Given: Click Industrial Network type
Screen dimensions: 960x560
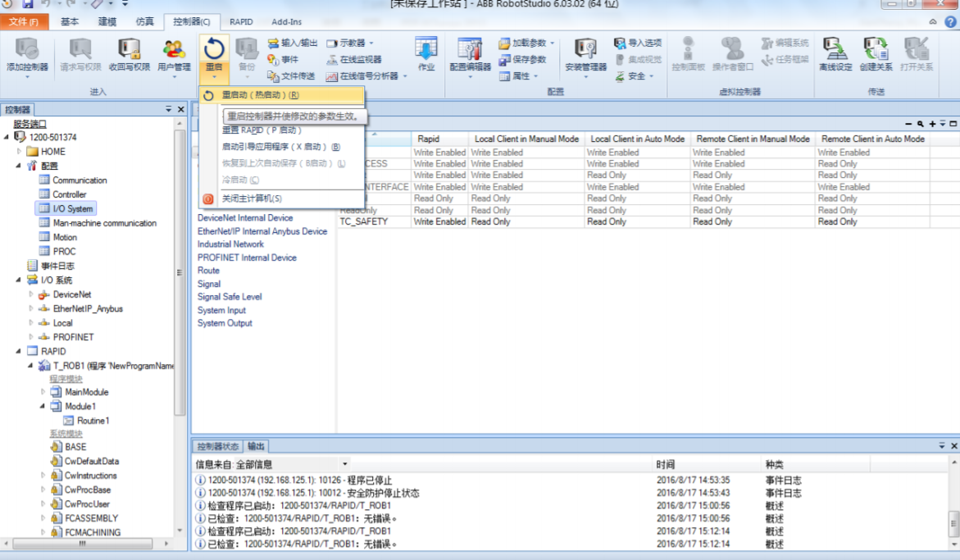Looking at the screenshot, I should (x=230, y=244).
